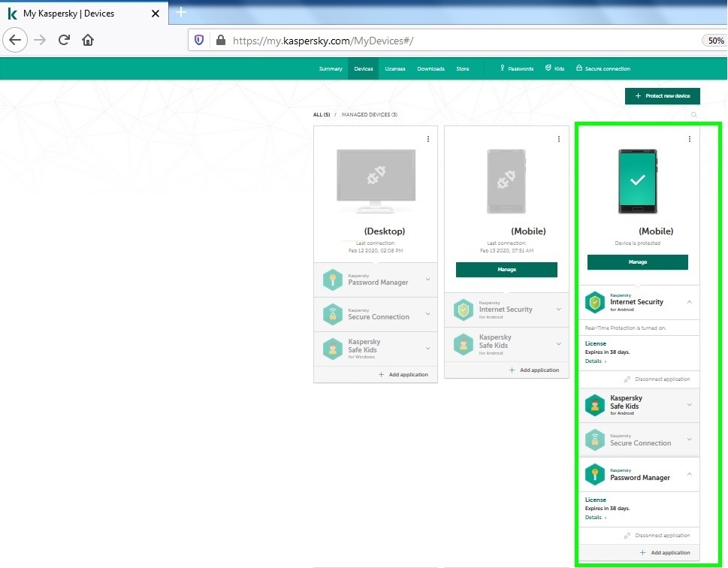Expand Safe Kids on protected Mobile card
This screenshot has height=568, width=728.
690,404
